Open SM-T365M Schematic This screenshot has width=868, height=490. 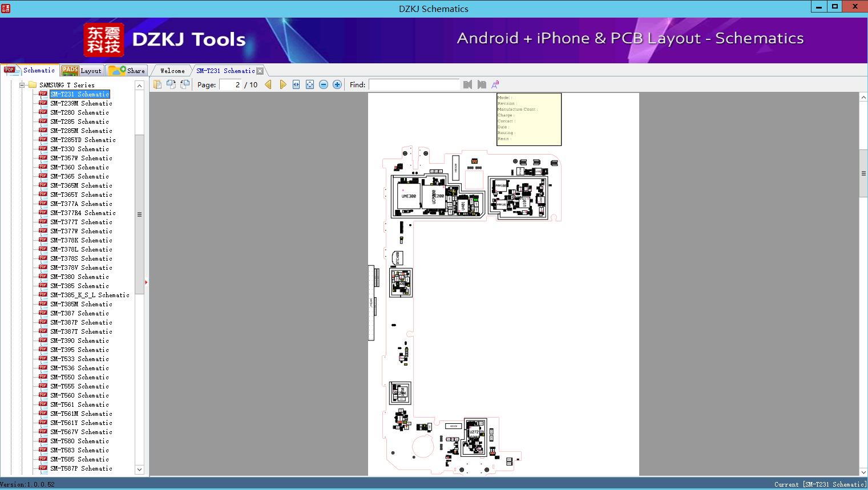[81, 185]
